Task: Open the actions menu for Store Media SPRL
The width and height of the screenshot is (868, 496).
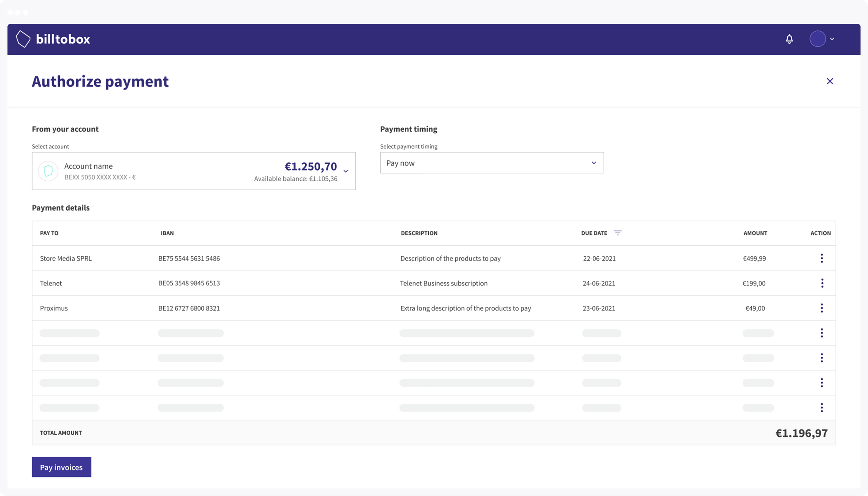Action: [x=822, y=258]
